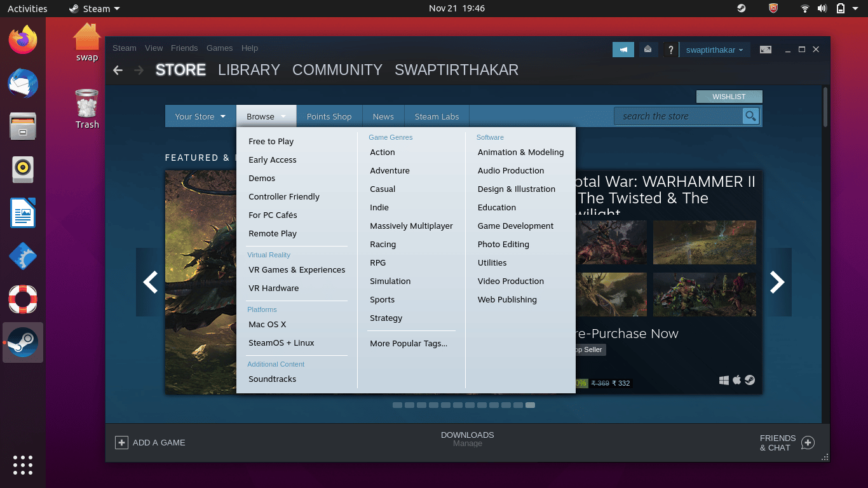
Task: Open More Popular Tags link
Action: click(409, 343)
